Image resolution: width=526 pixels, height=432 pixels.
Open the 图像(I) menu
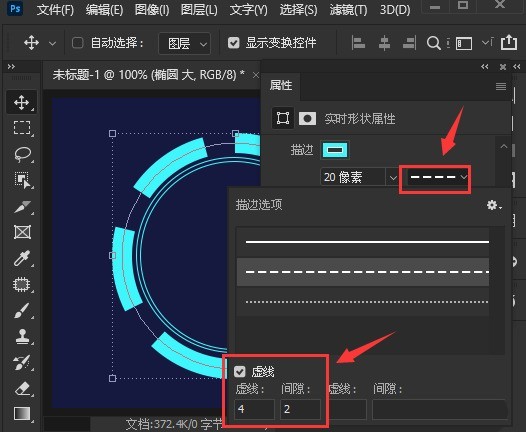tap(152, 10)
